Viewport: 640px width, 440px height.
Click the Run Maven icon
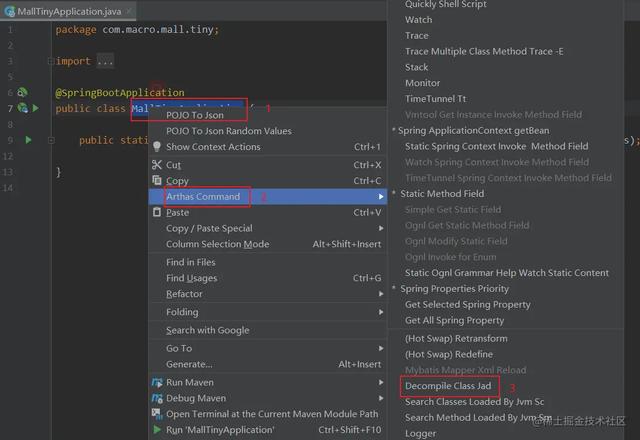click(156, 382)
